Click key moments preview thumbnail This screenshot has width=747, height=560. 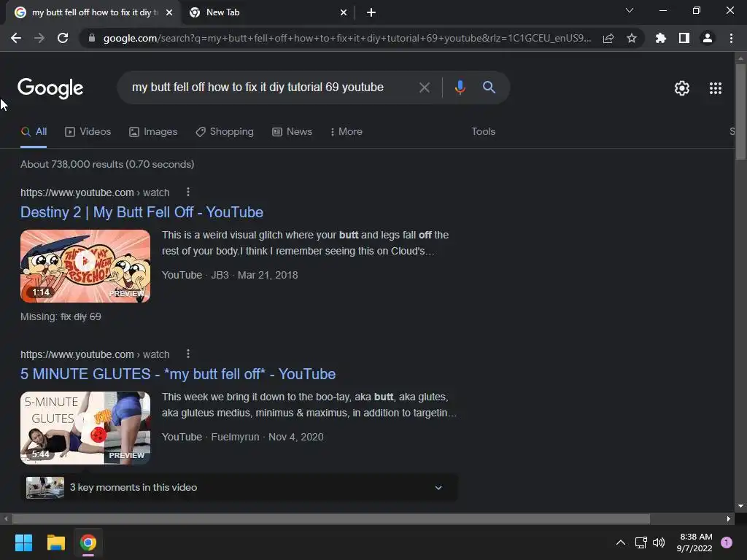pyautogui.click(x=45, y=487)
